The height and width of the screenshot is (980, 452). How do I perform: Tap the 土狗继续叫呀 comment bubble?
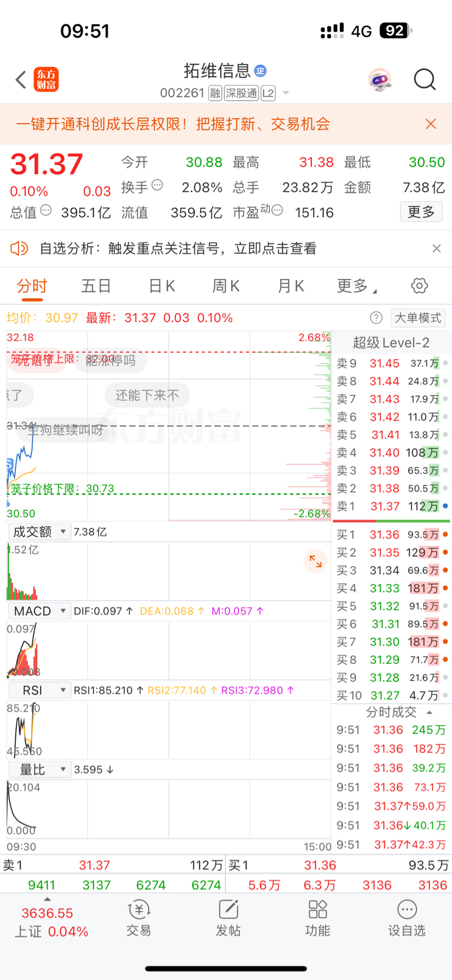coord(65,430)
